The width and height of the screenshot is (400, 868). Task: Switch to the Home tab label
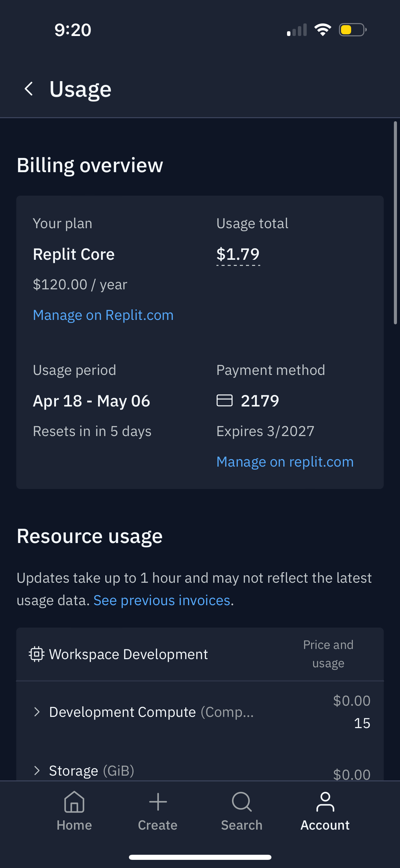pyautogui.click(x=74, y=825)
